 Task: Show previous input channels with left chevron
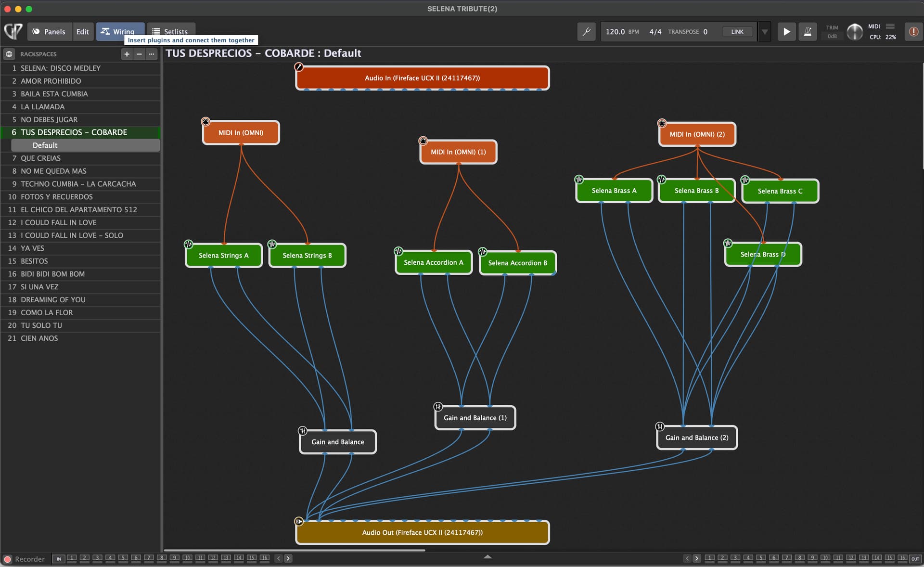pyautogui.click(x=278, y=558)
